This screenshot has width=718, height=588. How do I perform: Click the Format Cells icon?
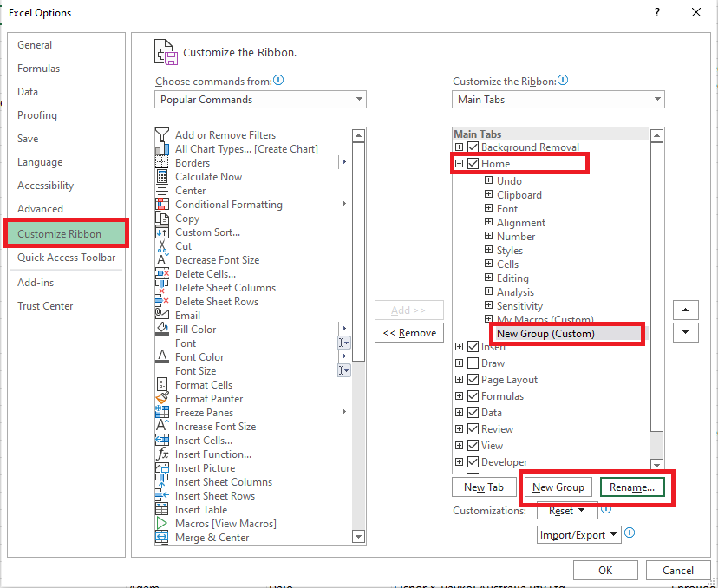162,385
